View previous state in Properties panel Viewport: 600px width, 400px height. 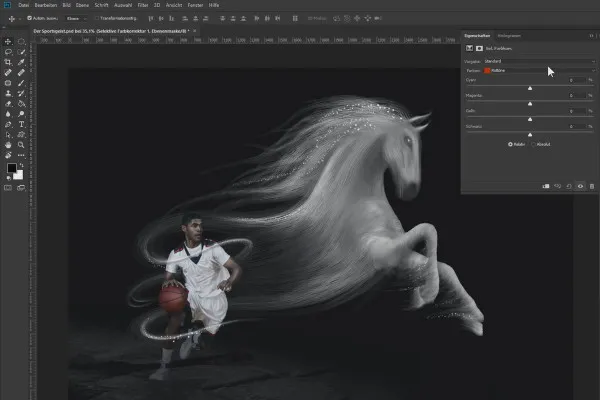click(x=558, y=186)
